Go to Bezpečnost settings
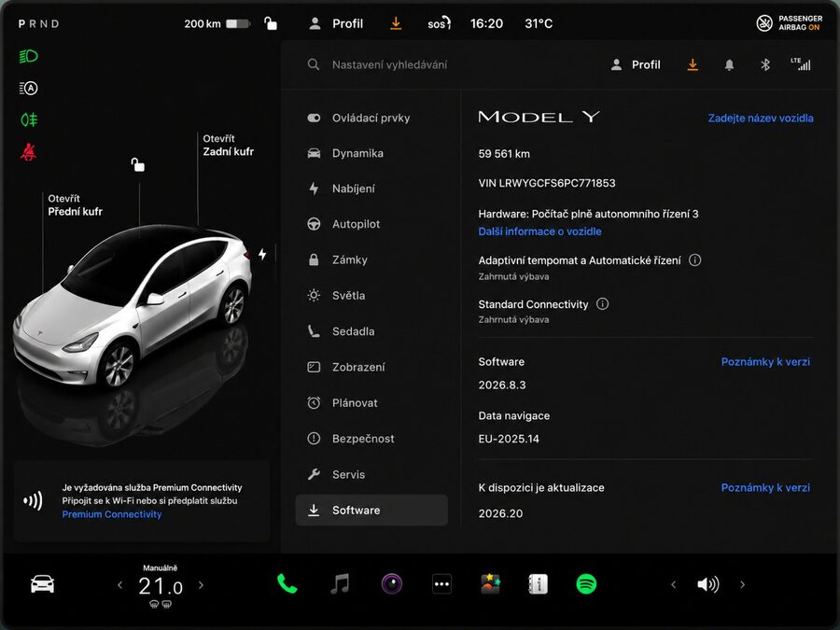The height and width of the screenshot is (630, 840). (371, 439)
